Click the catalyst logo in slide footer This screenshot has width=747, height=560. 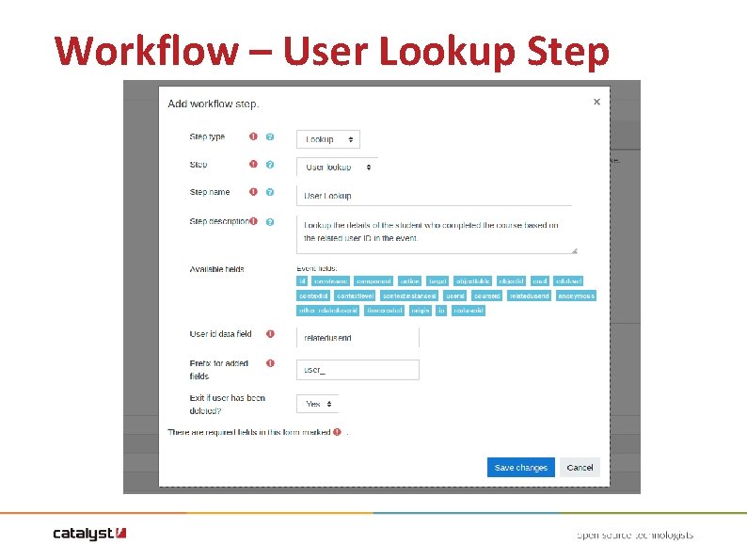tap(89, 534)
